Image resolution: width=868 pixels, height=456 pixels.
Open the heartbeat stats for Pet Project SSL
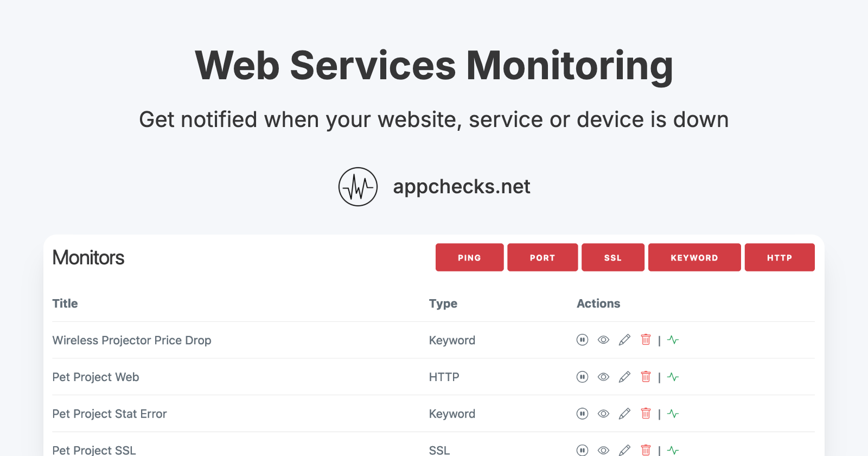tap(673, 450)
